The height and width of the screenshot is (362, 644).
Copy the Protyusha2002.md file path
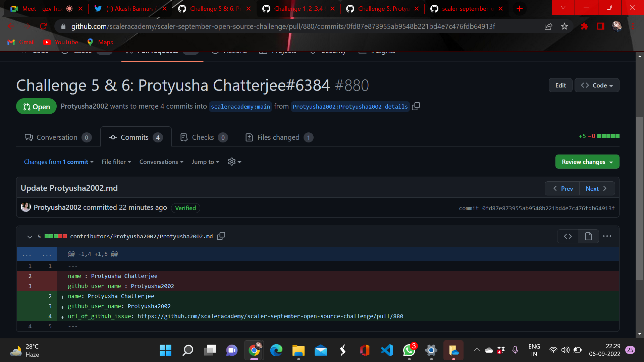click(x=221, y=236)
